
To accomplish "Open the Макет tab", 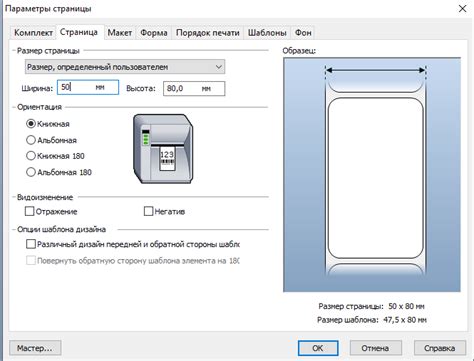I will tap(120, 33).
